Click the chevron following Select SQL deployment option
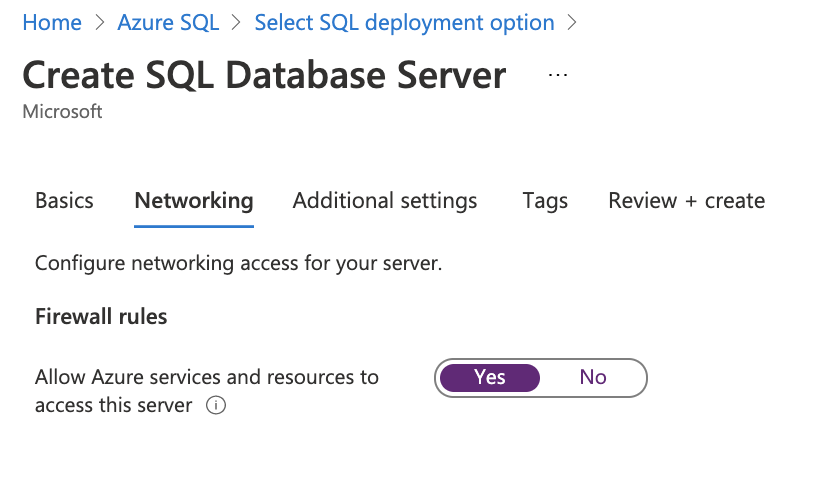 (x=572, y=22)
